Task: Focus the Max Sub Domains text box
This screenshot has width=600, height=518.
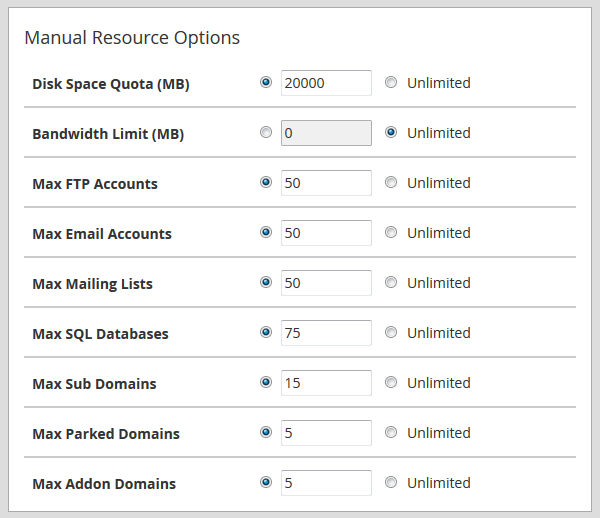Action: (x=326, y=383)
